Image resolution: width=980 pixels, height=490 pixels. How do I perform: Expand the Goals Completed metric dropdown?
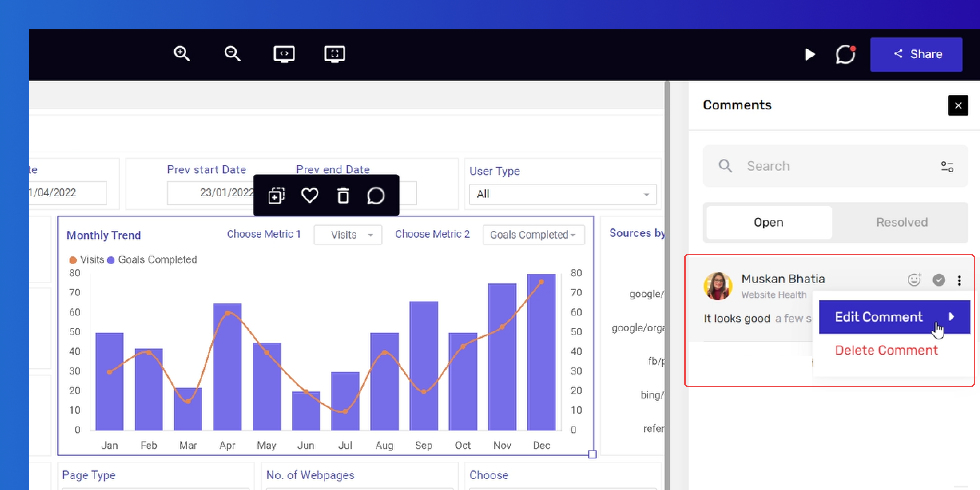click(x=533, y=234)
